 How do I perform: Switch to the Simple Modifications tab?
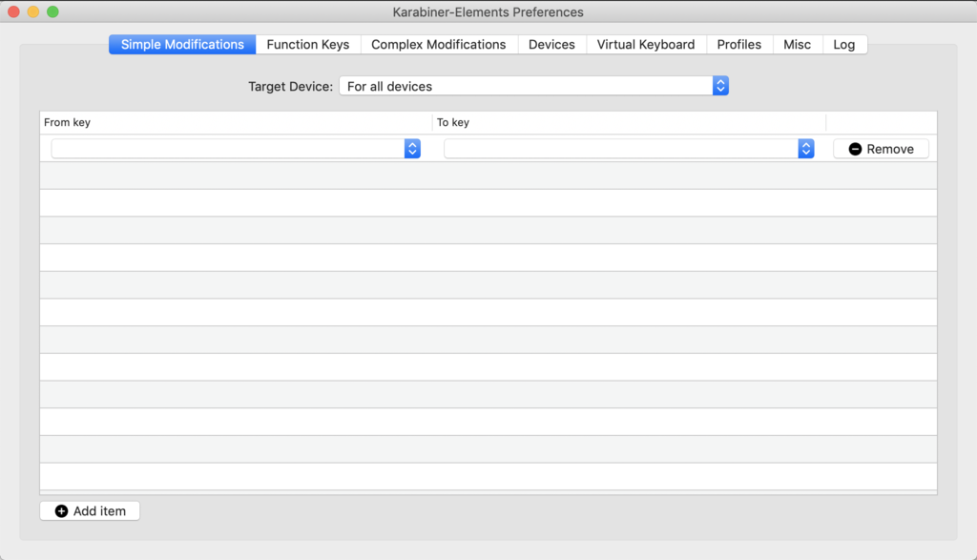click(182, 44)
